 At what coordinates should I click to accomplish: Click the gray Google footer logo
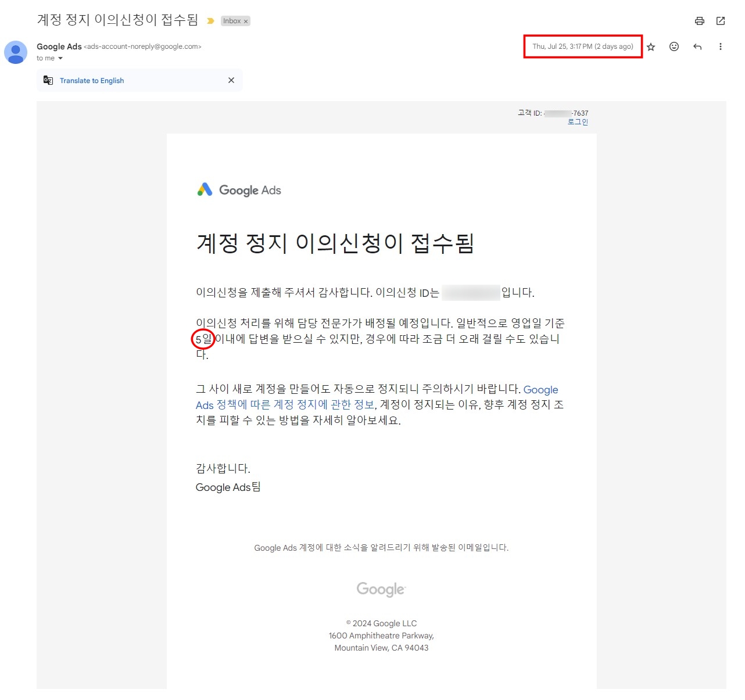381,589
